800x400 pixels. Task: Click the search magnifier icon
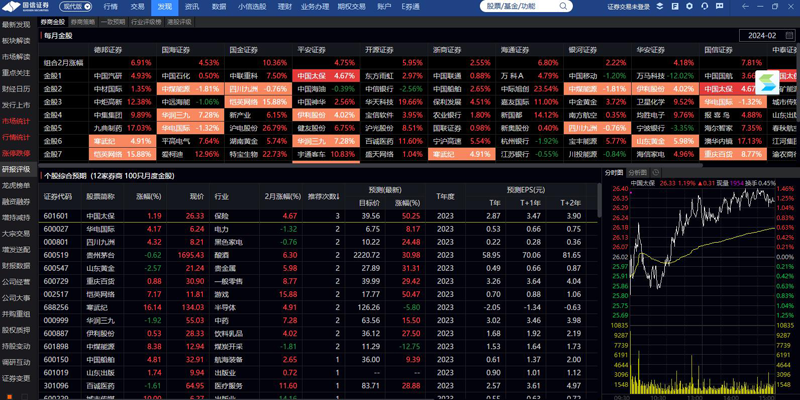pyautogui.click(x=563, y=7)
